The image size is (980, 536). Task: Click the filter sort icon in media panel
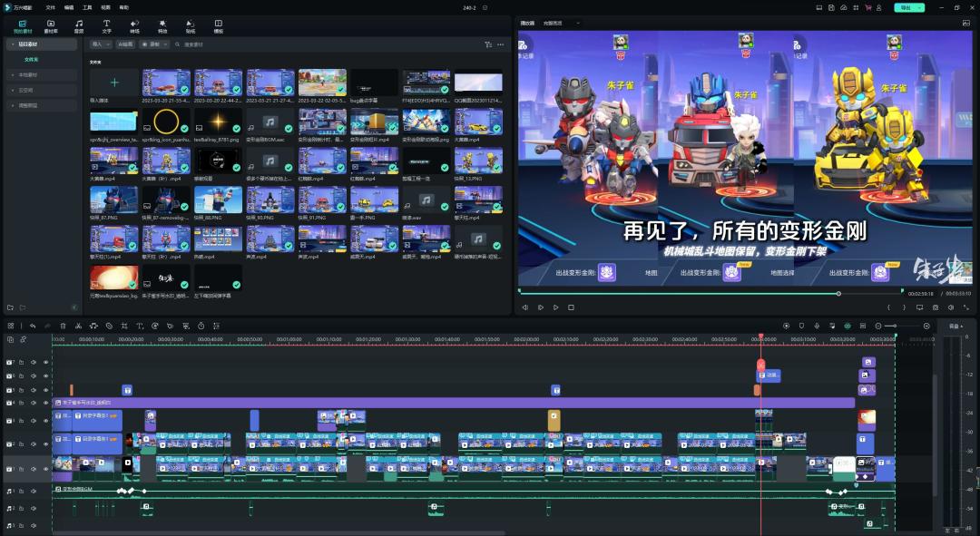coord(488,44)
